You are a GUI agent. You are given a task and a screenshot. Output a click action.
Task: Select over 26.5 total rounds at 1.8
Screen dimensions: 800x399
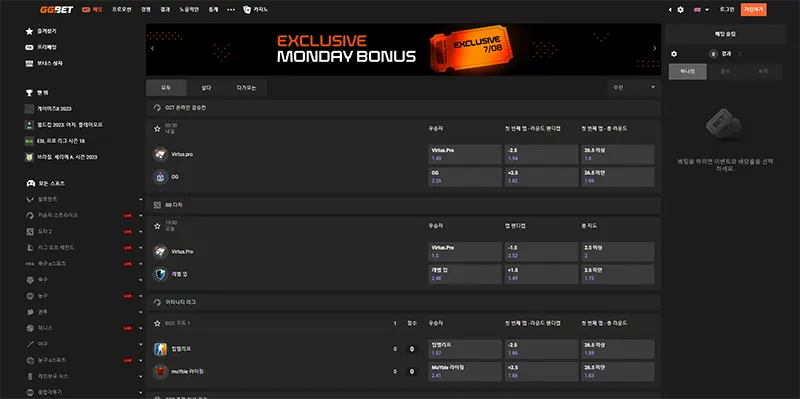coord(618,154)
